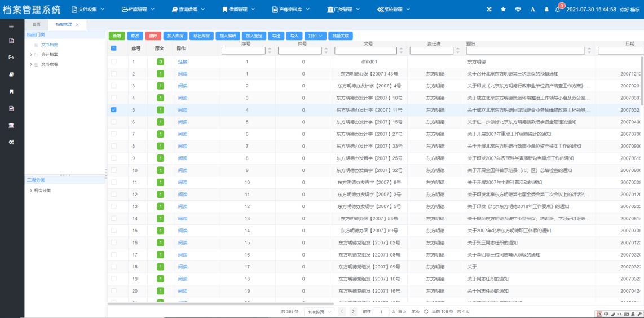Click the user profile icon in header

pyautogui.click(x=546, y=10)
